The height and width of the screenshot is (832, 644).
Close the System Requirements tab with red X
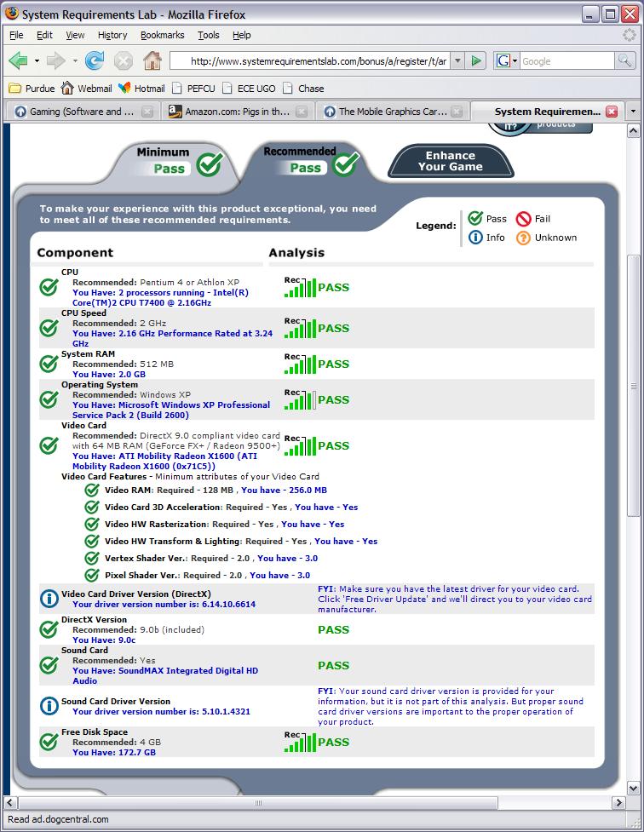tap(612, 112)
